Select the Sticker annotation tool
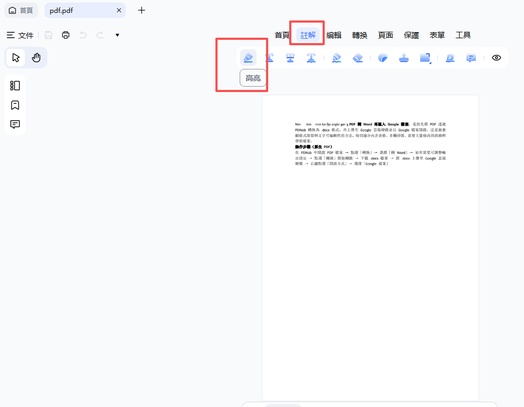 (383, 58)
